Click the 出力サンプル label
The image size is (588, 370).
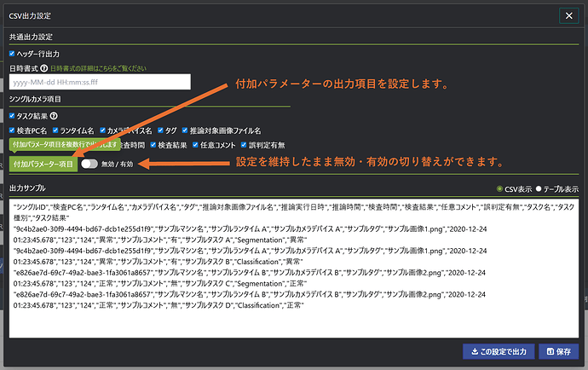pos(27,188)
